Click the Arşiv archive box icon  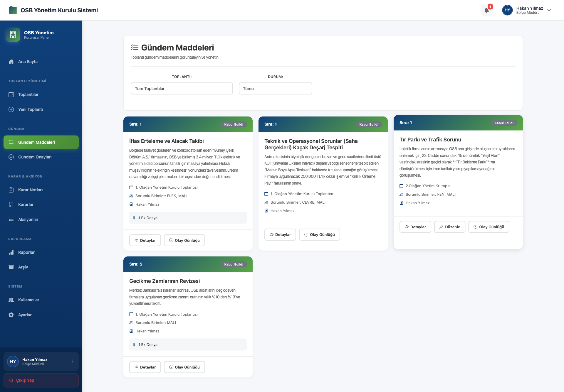(11, 267)
